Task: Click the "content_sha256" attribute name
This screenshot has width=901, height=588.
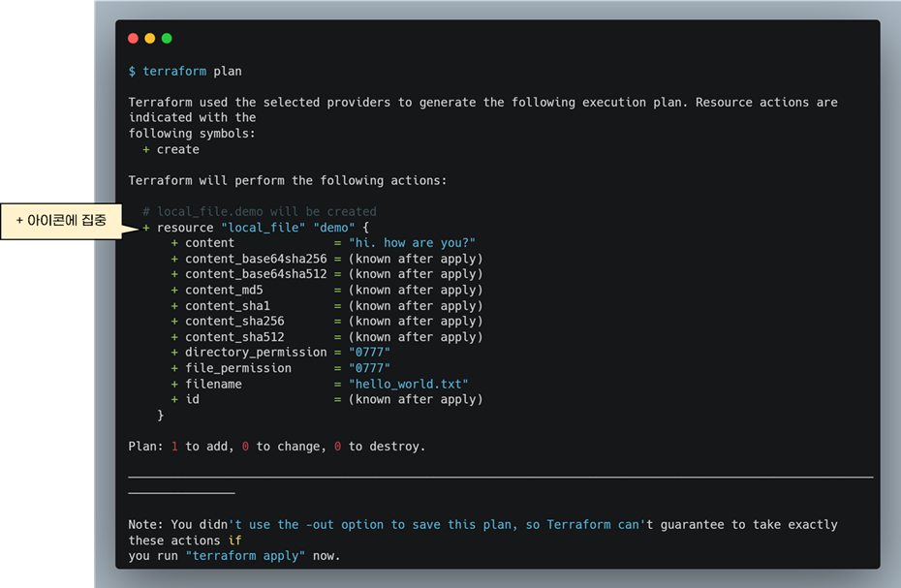Action: 234,322
